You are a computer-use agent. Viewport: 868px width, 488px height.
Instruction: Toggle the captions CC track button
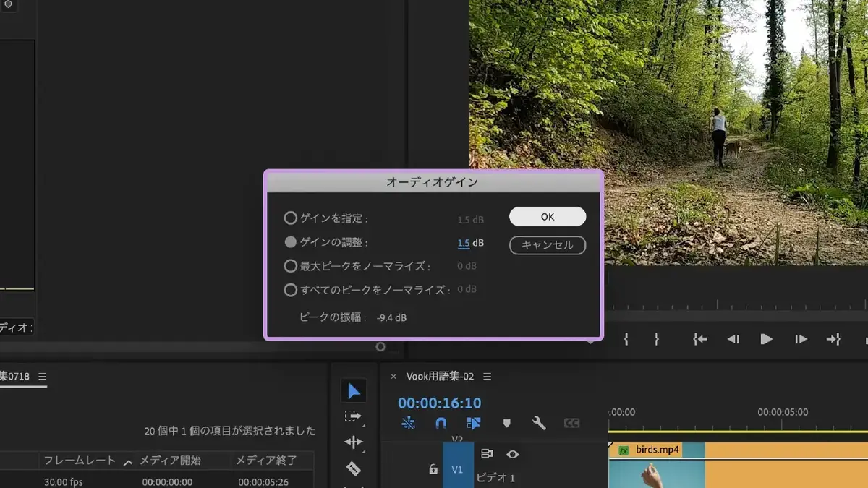click(x=571, y=423)
